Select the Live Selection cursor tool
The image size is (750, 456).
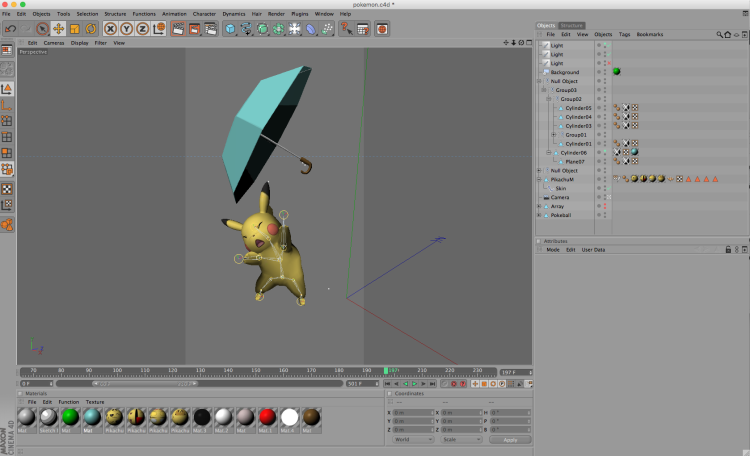tap(43, 29)
